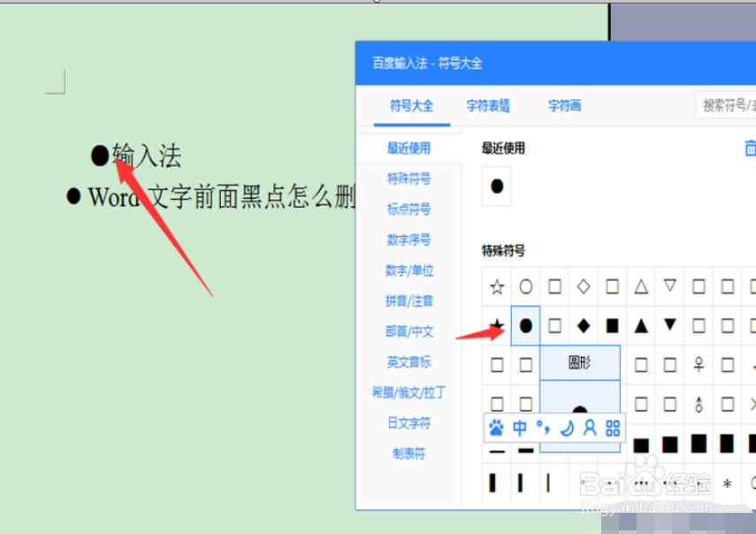
Task: Insert the hollow circle symbol
Action: (x=525, y=286)
